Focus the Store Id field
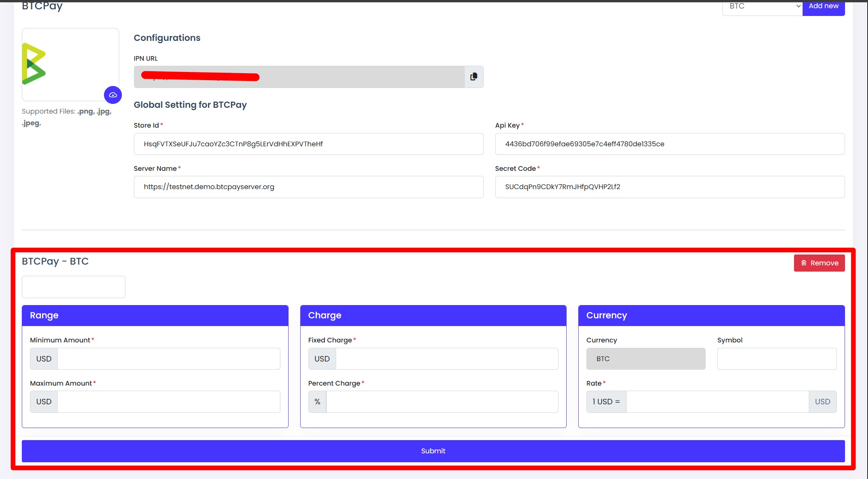The height and width of the screenshot is (479, 868). (x=308, y=144)
